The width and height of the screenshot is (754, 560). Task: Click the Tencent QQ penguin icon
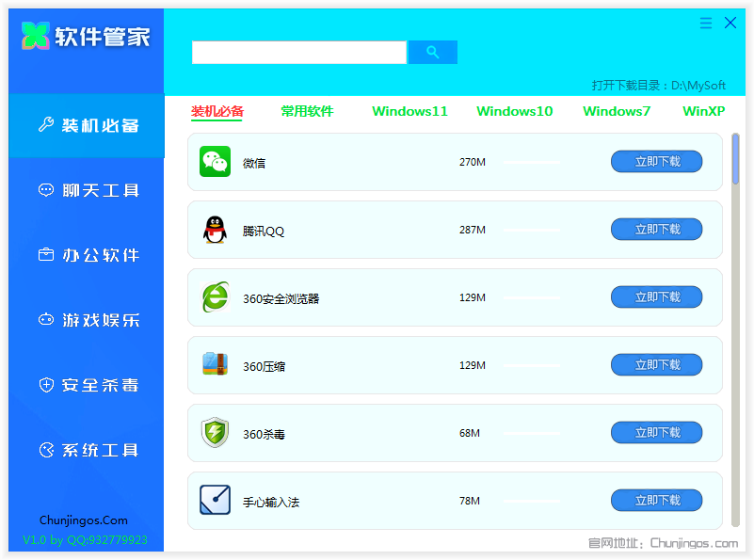pos(215,230)
